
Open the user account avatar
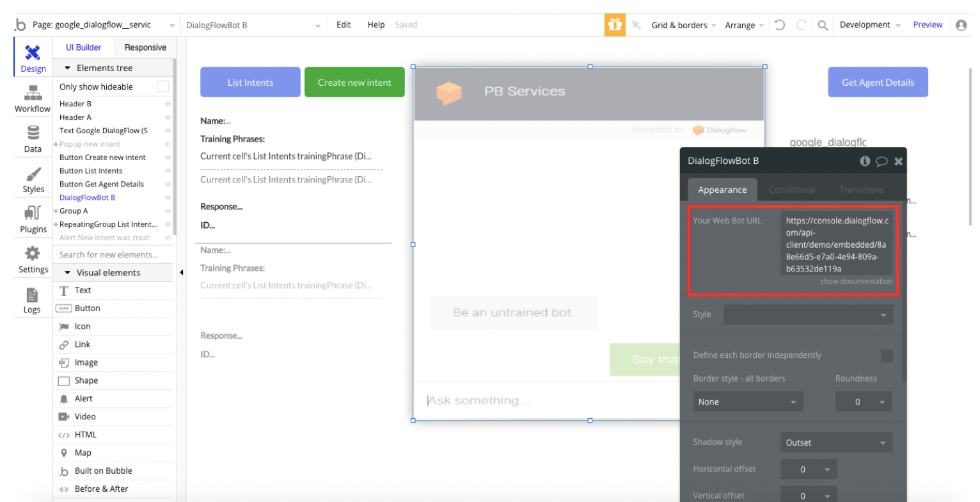pos(961,25)
